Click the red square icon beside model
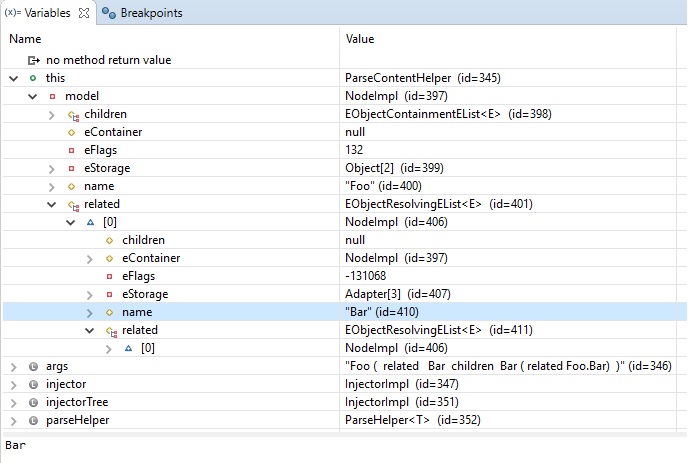Viewport: 688px width, 463px height. coord(52,96)
